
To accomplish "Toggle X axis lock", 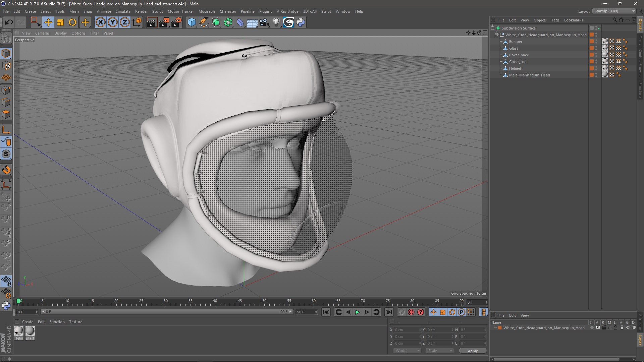I will point(100,22).
